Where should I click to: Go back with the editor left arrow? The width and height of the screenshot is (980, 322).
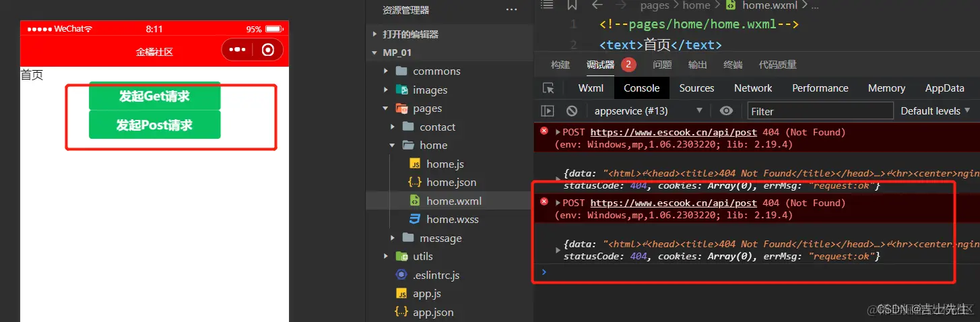597,5
